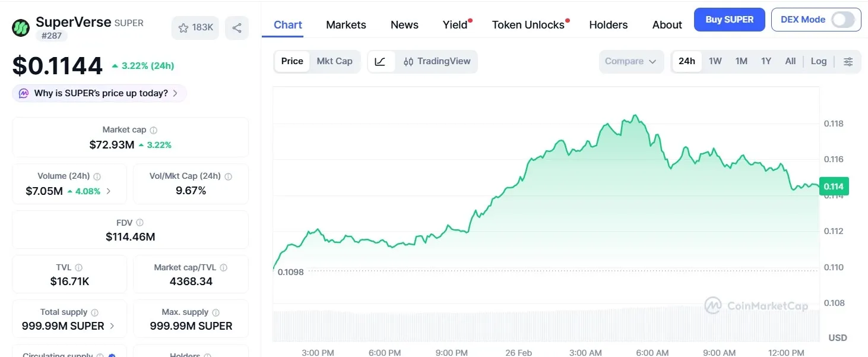
Task: Expand 'Why is SUPER's price up today?'
Action: 99,93
